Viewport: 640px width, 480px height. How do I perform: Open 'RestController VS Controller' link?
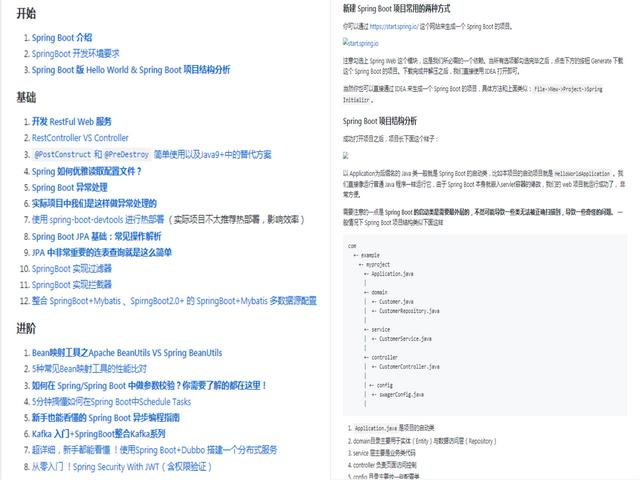80,138
